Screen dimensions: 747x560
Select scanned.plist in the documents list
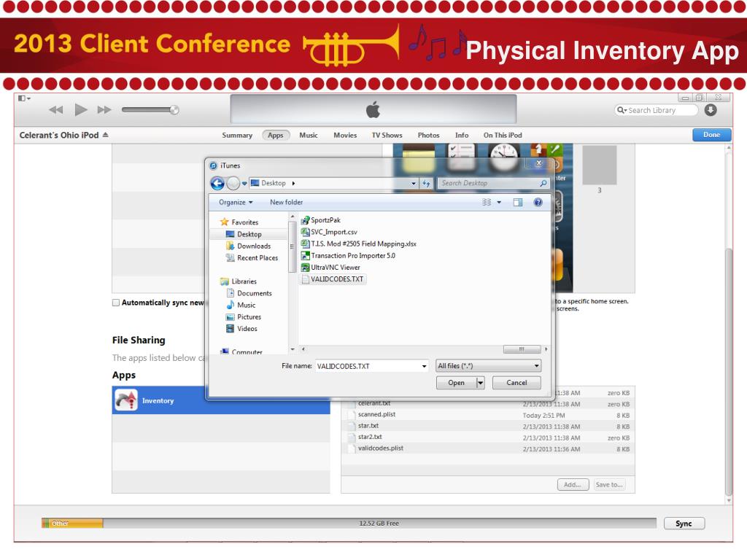(489, 415)
